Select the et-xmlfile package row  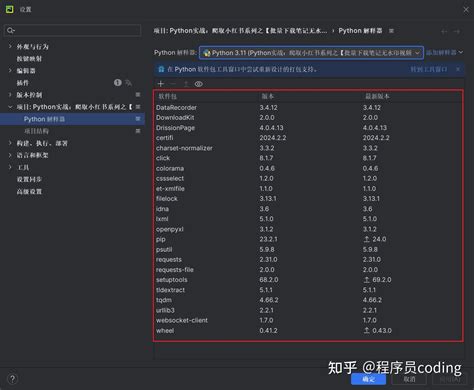point(308,188)
